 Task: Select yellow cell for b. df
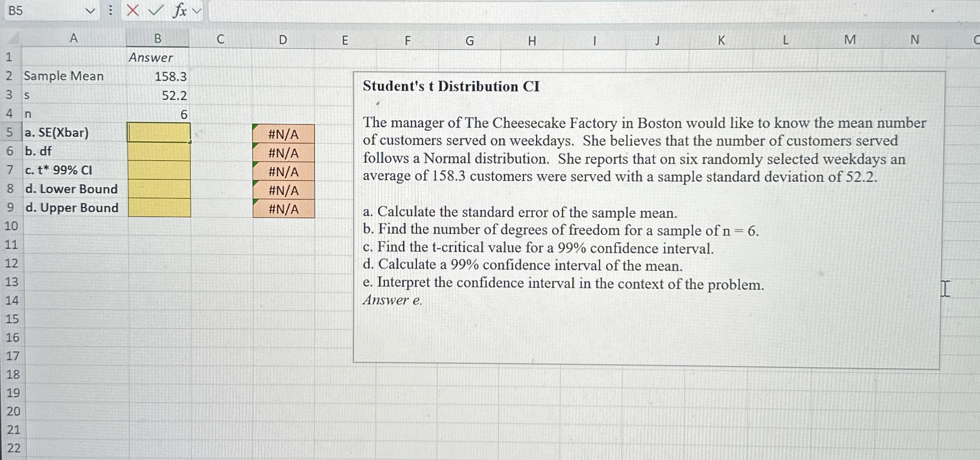click(159, 151)
